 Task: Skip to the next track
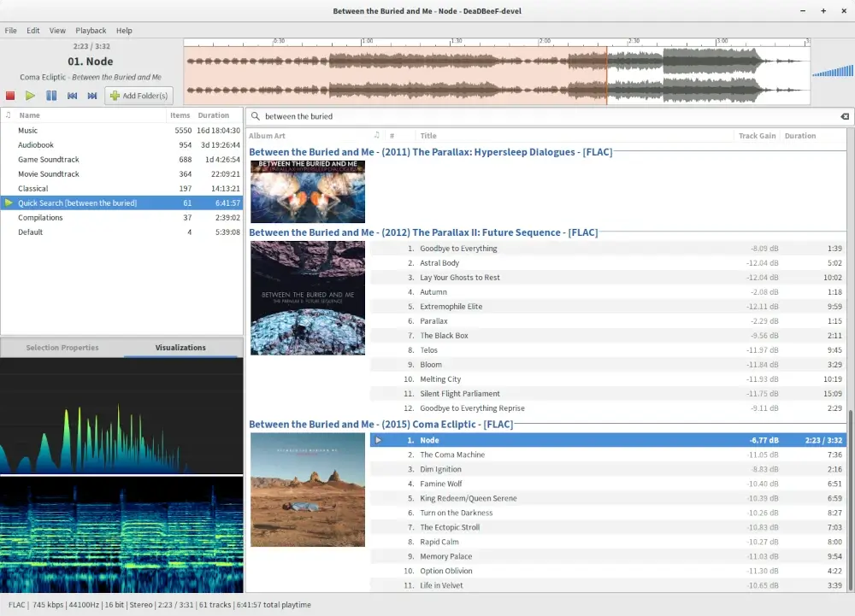pyautogui.click(x=92, y=96)
